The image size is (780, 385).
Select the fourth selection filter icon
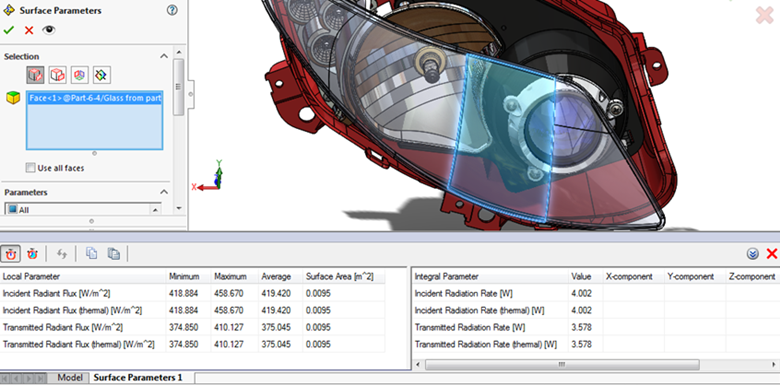coord(101,75)
